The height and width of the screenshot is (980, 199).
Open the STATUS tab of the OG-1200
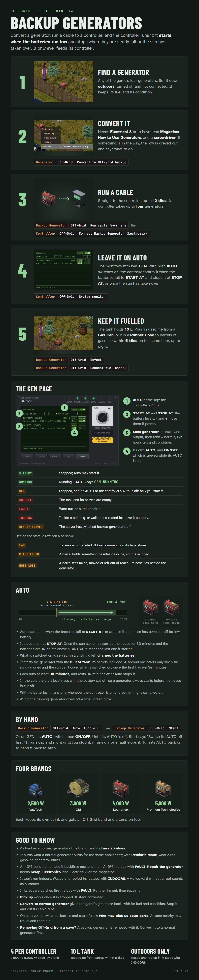(27, 456)
